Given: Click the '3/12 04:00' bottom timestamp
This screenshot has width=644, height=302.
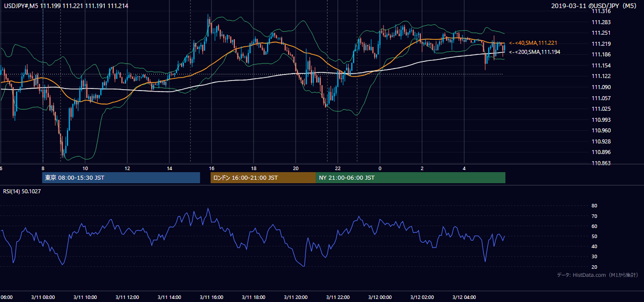Looking at the screenshot, I should (464, 297).
